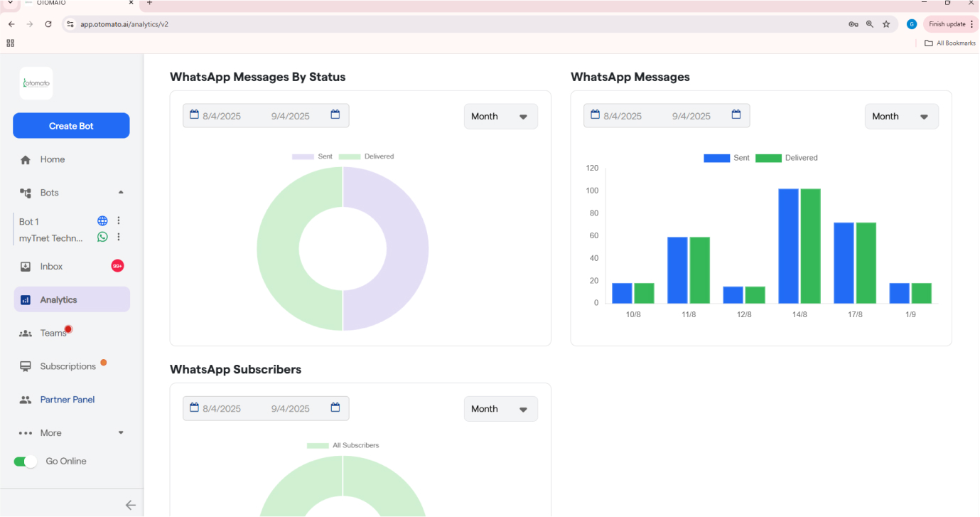Click the WhatsApp icon beside myTnet bot
Screen dimensions: 980x517
coord(102,238)
